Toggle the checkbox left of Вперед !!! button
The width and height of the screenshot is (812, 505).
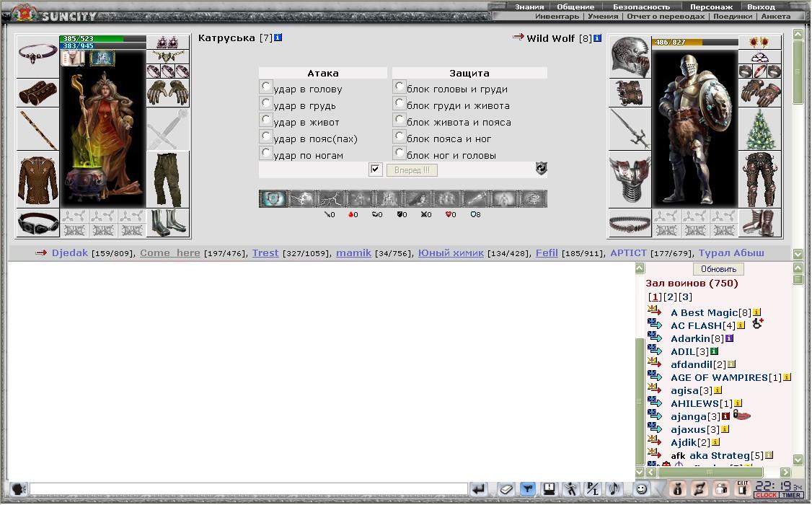tap(376, 170)
